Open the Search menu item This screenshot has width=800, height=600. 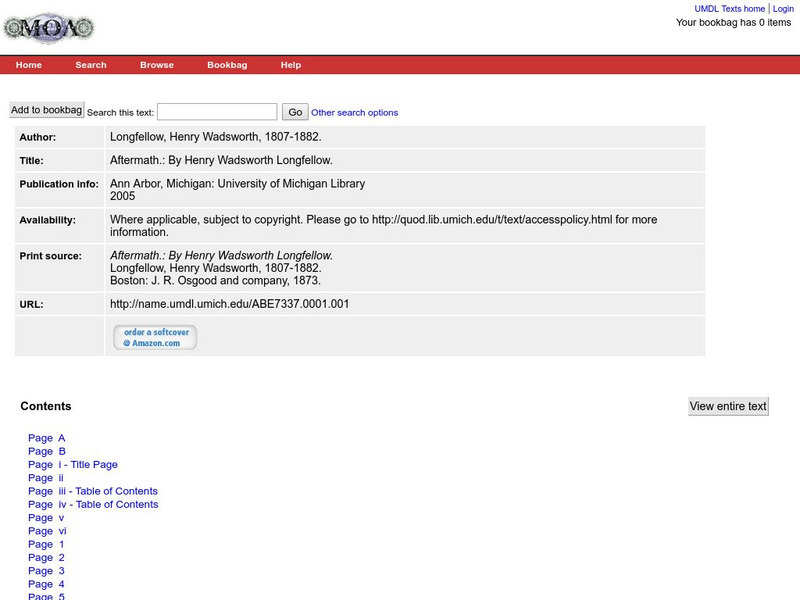(91, 65)
